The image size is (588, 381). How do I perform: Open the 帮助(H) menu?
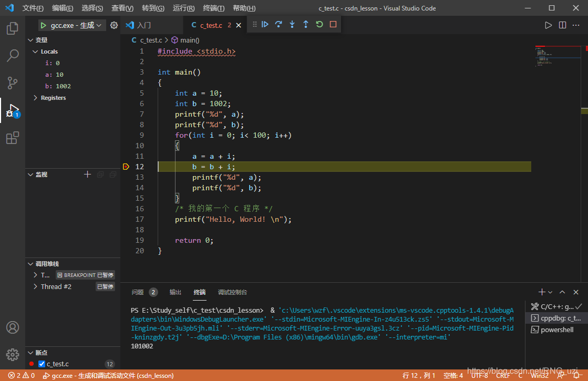point(244,8)
